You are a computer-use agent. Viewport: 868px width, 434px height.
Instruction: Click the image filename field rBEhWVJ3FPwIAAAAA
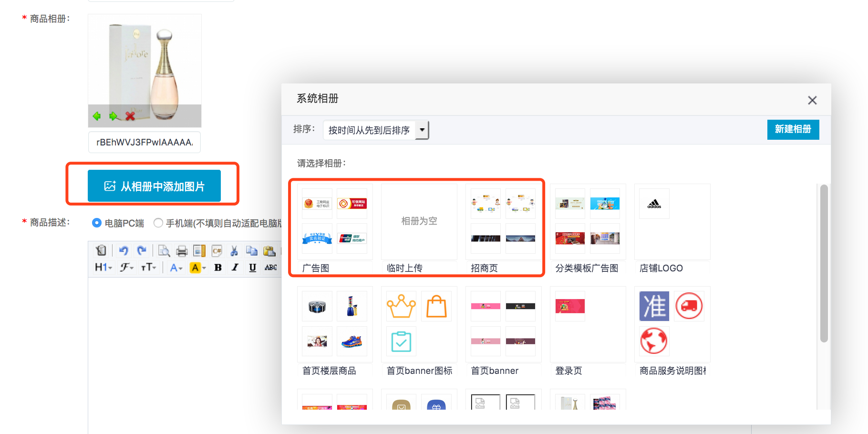coord(145,142)
